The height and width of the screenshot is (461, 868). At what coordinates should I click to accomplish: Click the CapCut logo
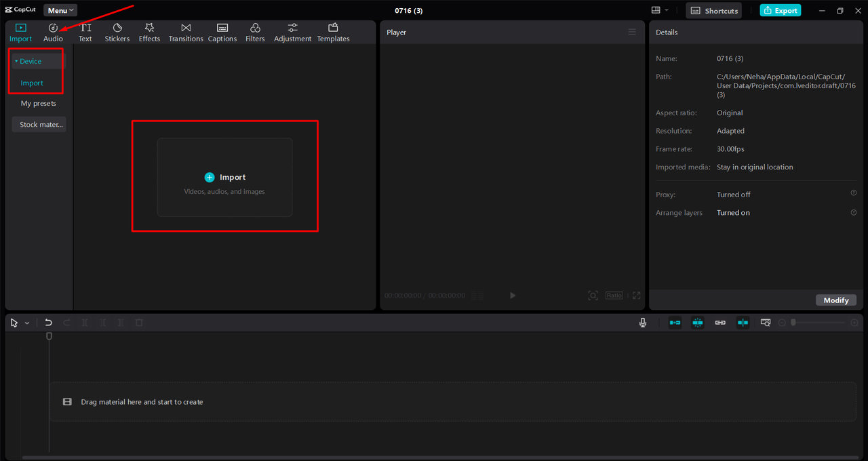(20, 9)
